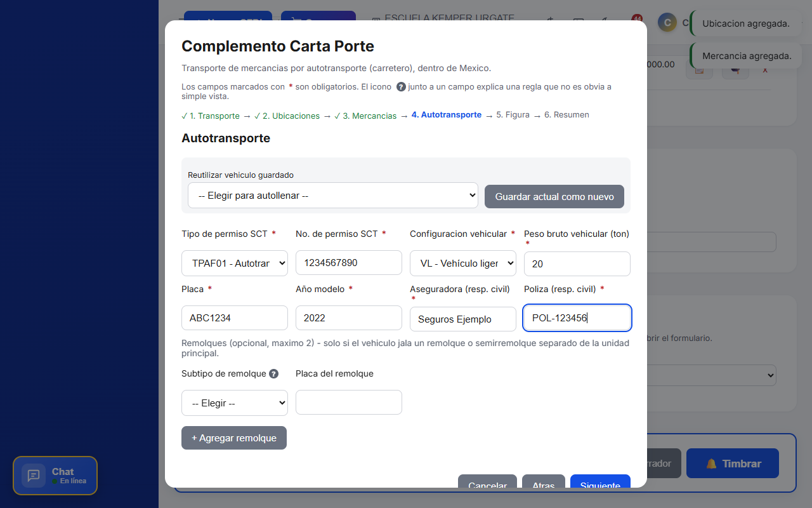
Task: Click the Placa field containing ABC1234
Action: tap(235, 318)
